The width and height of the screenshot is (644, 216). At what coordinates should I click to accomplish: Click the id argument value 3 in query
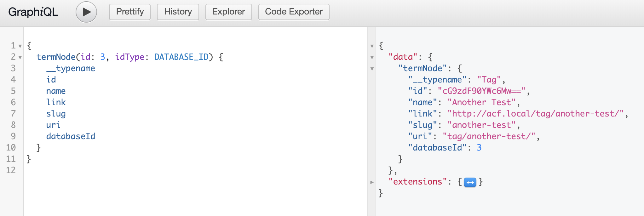click(103, 57)
